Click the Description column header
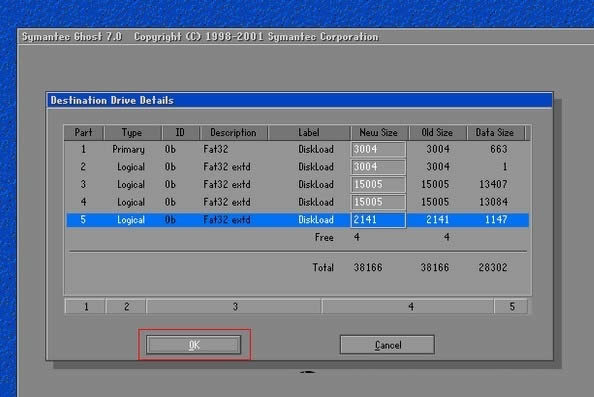The height and width of the screenshot is (397, 594). point(233,133)
